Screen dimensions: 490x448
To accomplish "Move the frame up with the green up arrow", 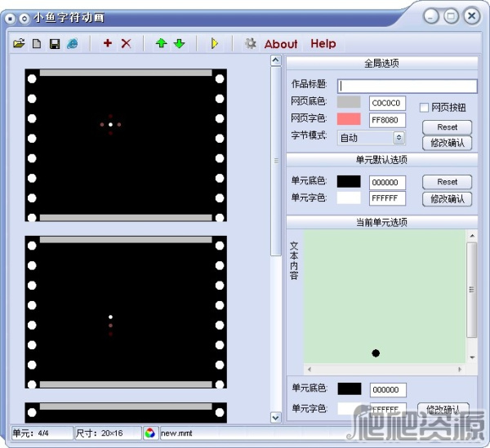I will tap(161, 44).
